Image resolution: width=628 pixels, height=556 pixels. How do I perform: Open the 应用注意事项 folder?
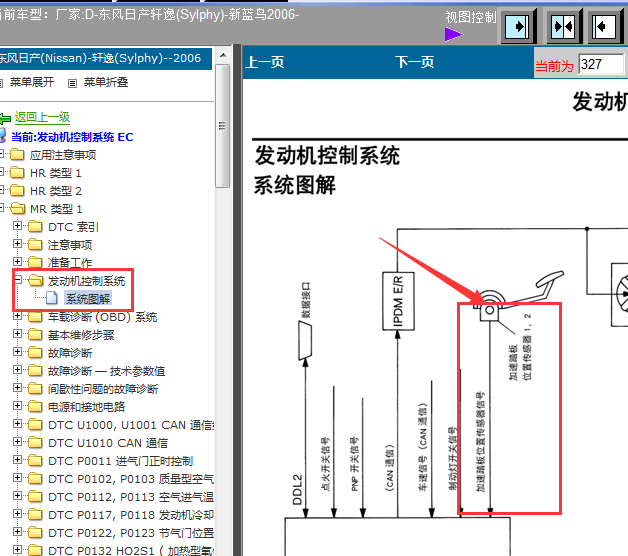point(63,155)
